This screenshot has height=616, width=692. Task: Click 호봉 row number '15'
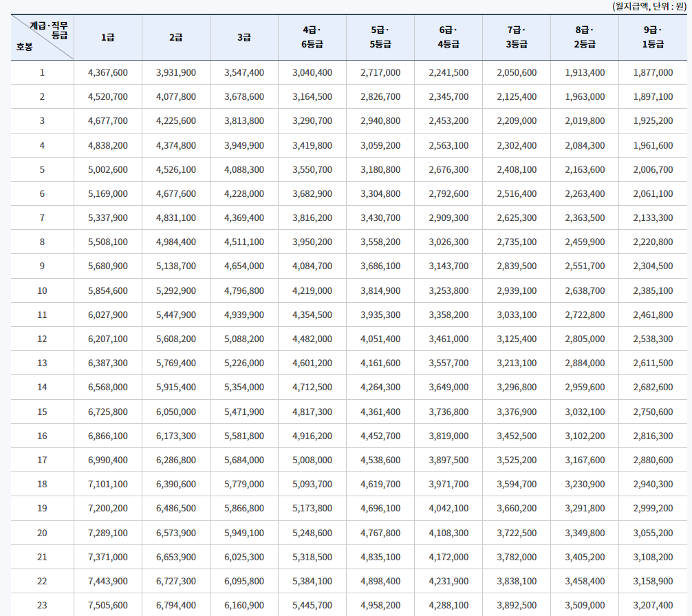coord(42,412)
